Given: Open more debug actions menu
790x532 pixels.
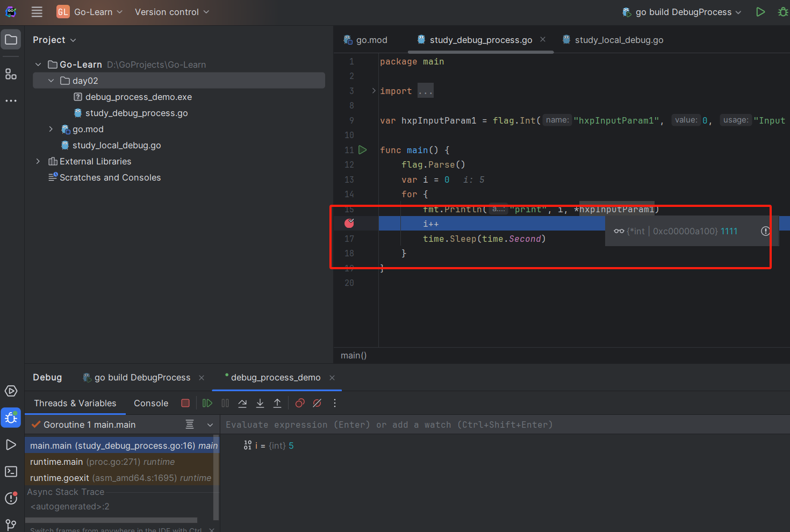Looking at the screenshot, I should [x=335, y=403].
